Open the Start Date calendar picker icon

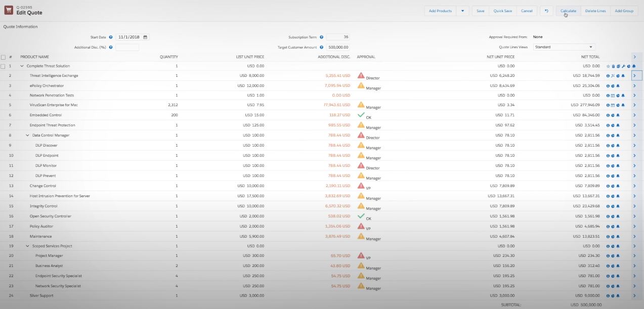click(x=145, y=37)
